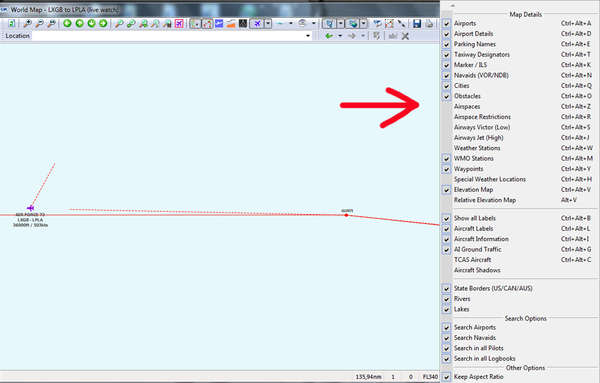Click the green right arrow pan button
Screen dimensions: 600x383
[103, 23]
